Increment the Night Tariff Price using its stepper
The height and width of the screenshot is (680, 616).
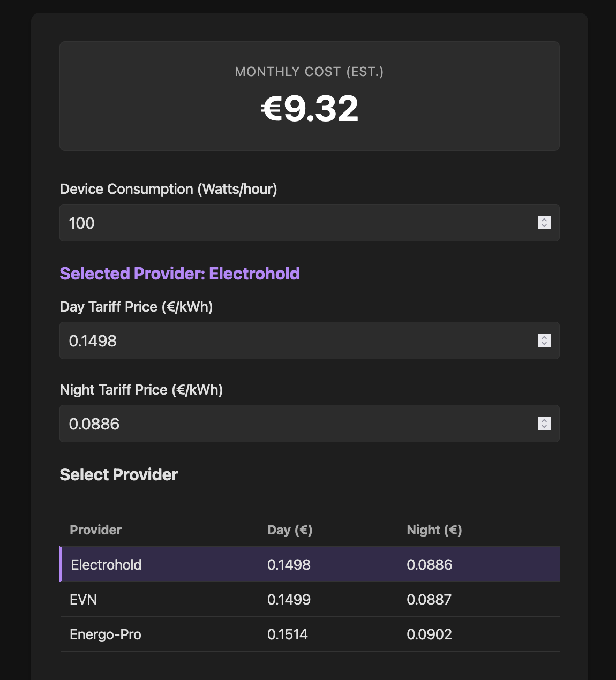(544, 420)
